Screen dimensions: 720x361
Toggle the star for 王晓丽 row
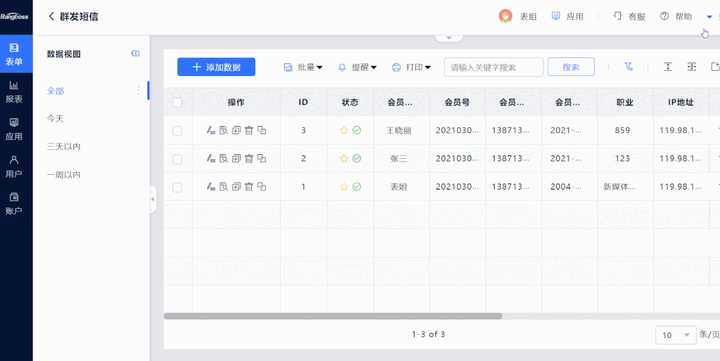click(344, 130)
